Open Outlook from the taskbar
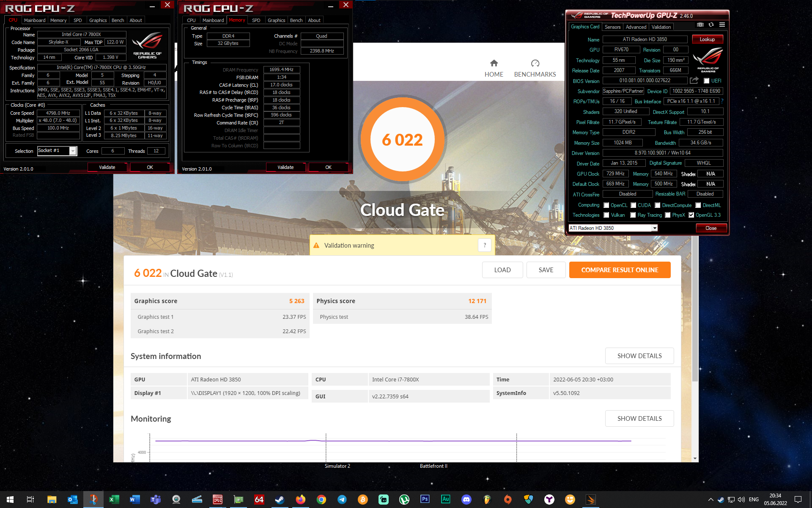Viewport: 812px width, 508px height. (72, 500)
